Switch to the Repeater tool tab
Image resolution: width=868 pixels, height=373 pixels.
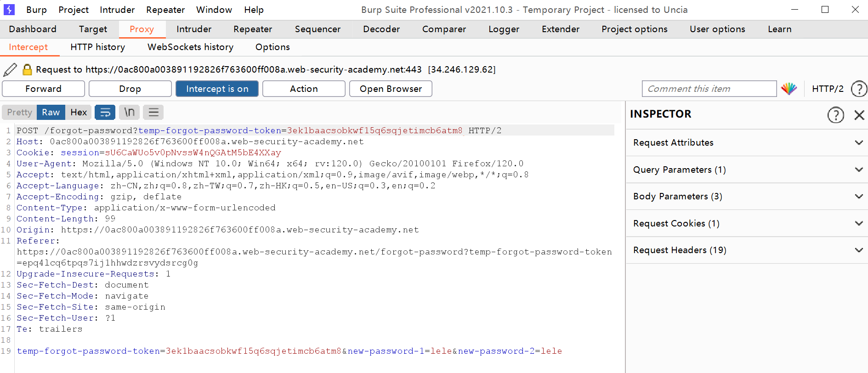[x=253, y=29]
